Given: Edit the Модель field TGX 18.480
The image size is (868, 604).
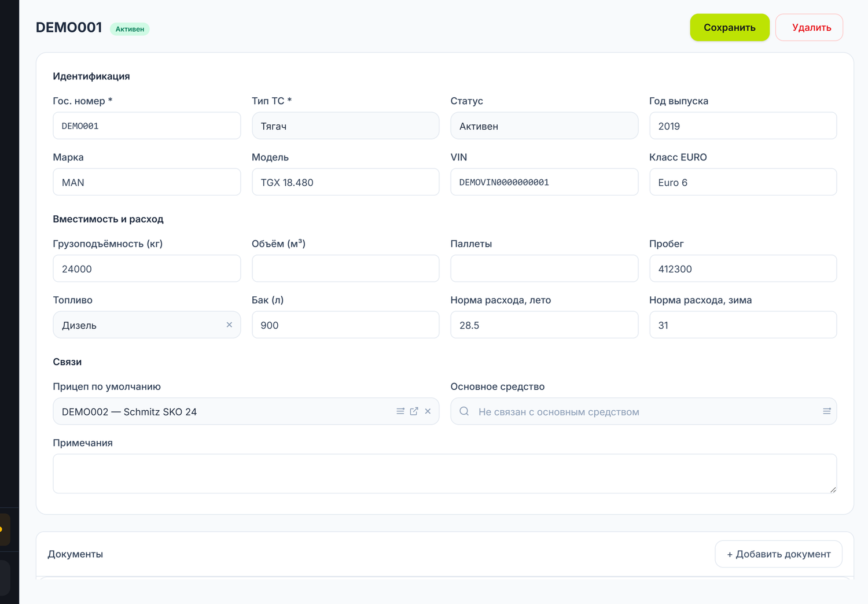Looking at the screenshot, I should [x=345, y=182].
